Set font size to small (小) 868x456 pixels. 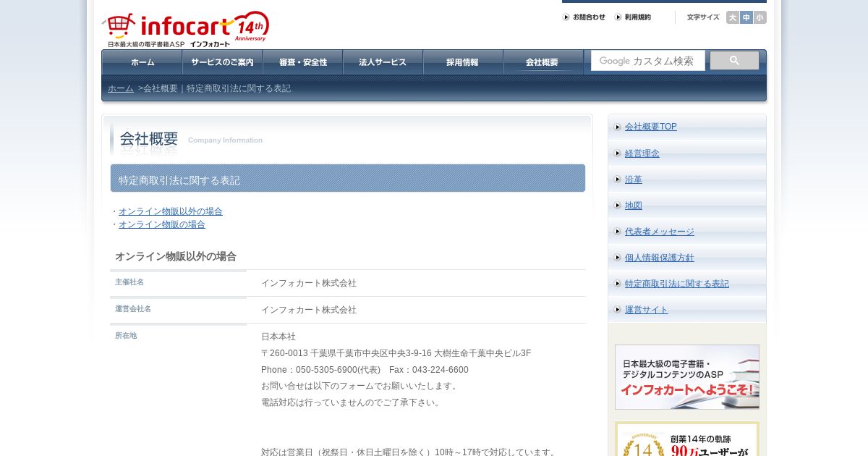(x=759, y=17)
